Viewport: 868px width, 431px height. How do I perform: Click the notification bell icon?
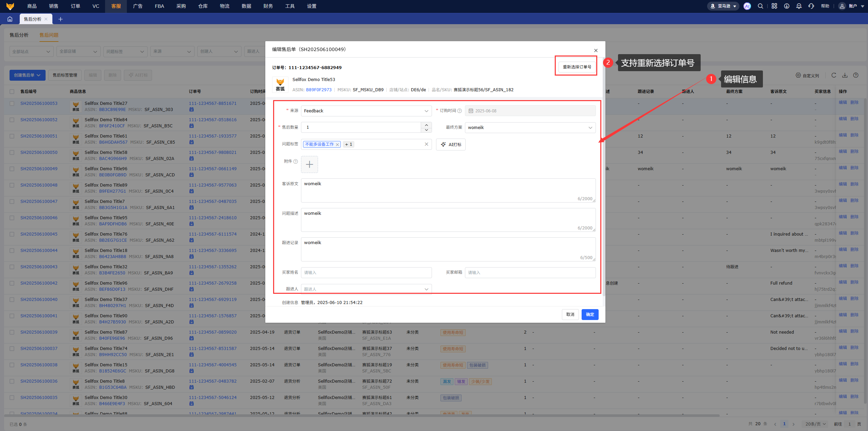pos(799,6)
